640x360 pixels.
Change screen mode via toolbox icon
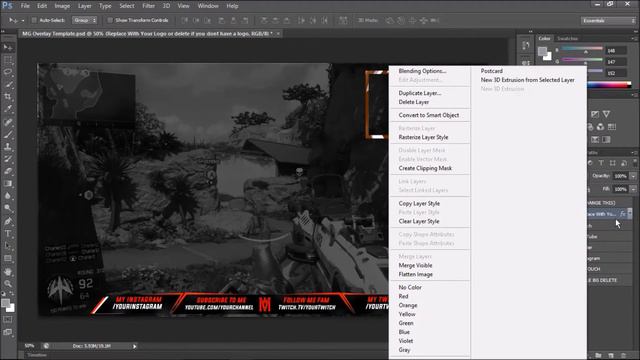tap(8, 332)
